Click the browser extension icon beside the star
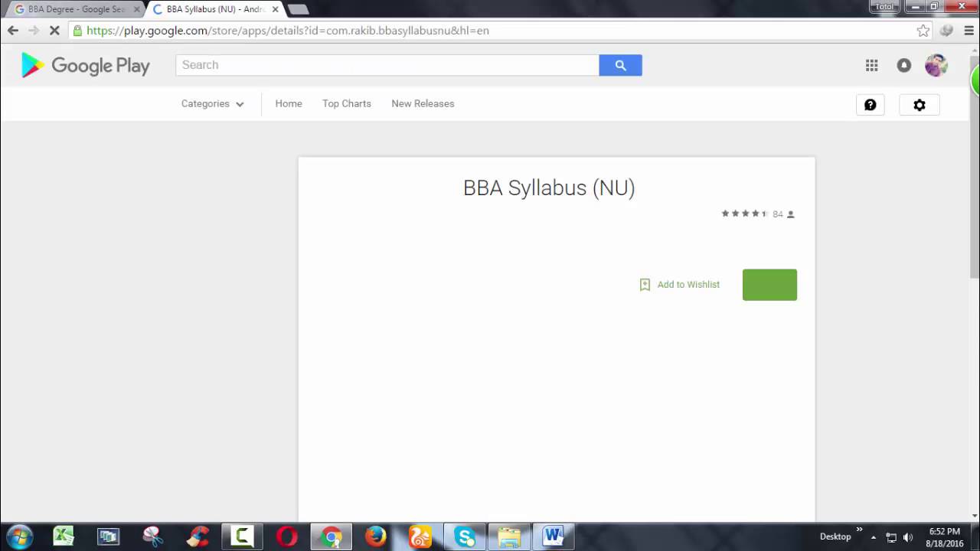Image resolution: width=980 pixels, height=551 pixels. point(946,31)
